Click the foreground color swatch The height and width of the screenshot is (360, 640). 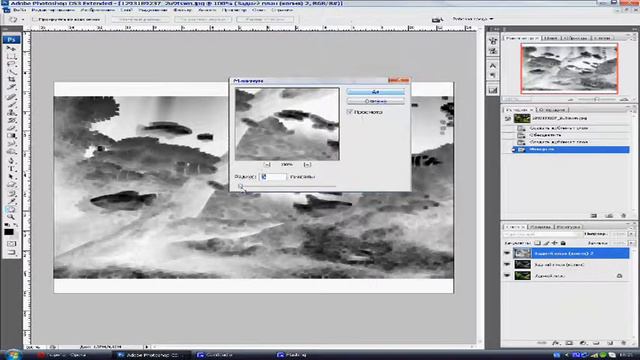click(9, 232)
